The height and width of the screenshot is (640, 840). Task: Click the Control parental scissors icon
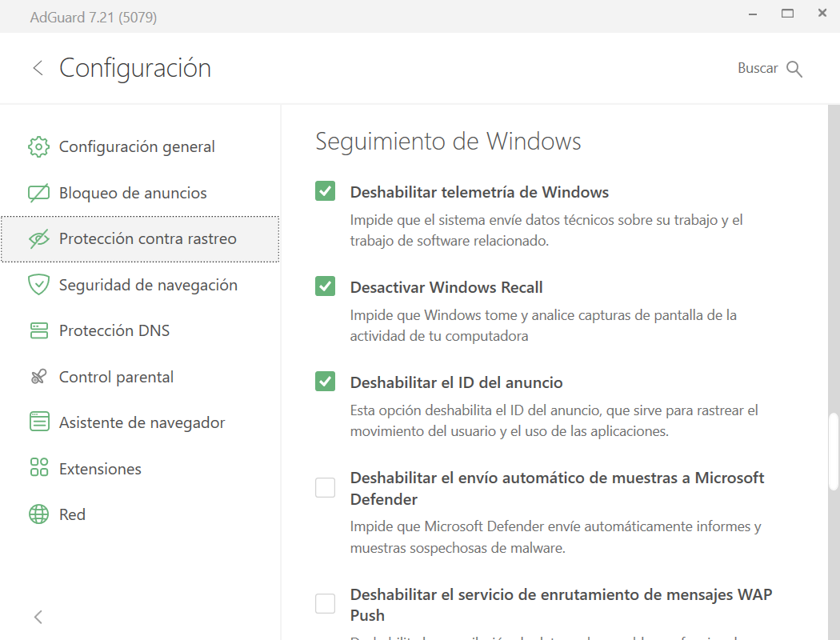tap(38, 377)
